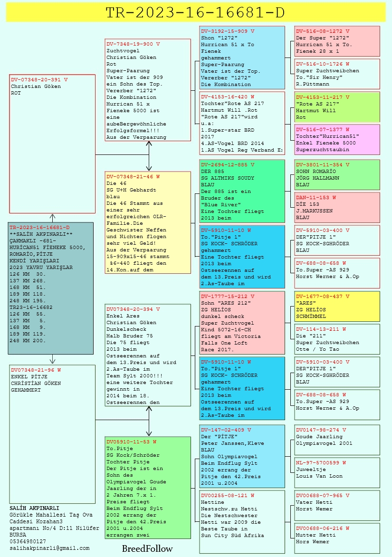Click the 'TR23-16-16682' line
The image size is (392, 557).
31,307
